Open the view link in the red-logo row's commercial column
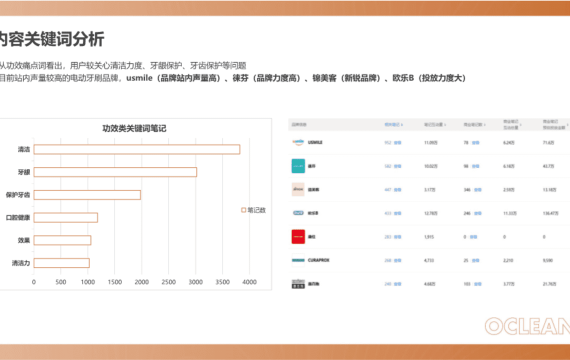570x360 pixels. (473, 237)
